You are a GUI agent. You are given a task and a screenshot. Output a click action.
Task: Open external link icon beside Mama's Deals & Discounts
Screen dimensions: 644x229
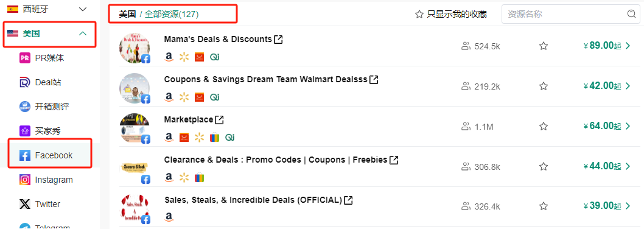pos(278,40)
